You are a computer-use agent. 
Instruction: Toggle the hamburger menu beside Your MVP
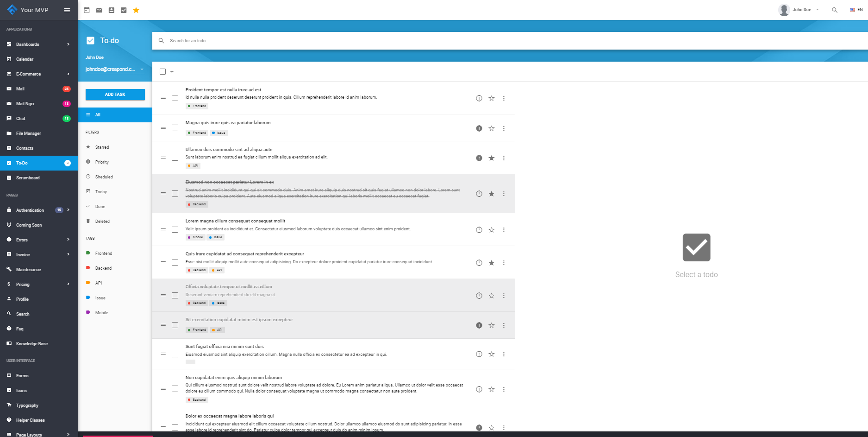pyautogui.click(x=67, y=10)
